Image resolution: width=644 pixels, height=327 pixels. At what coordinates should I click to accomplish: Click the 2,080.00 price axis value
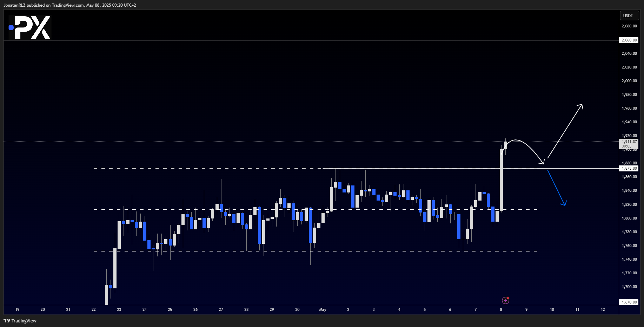tap(629, 26)
